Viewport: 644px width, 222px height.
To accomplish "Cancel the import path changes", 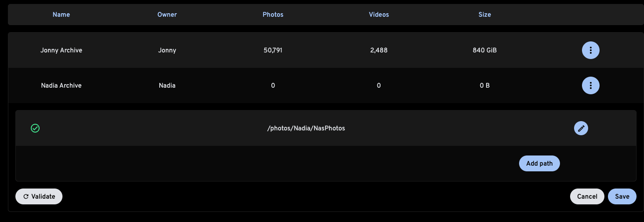I will (587, 196).
